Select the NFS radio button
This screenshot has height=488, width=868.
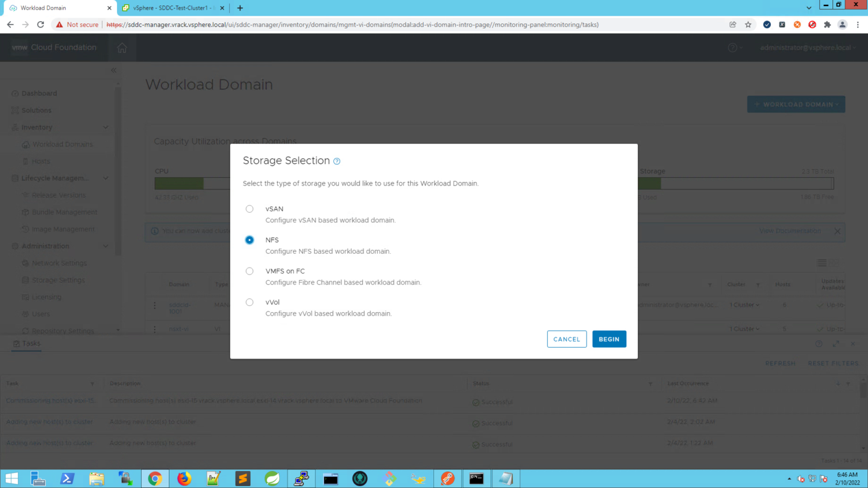click(x=250, y=240)
